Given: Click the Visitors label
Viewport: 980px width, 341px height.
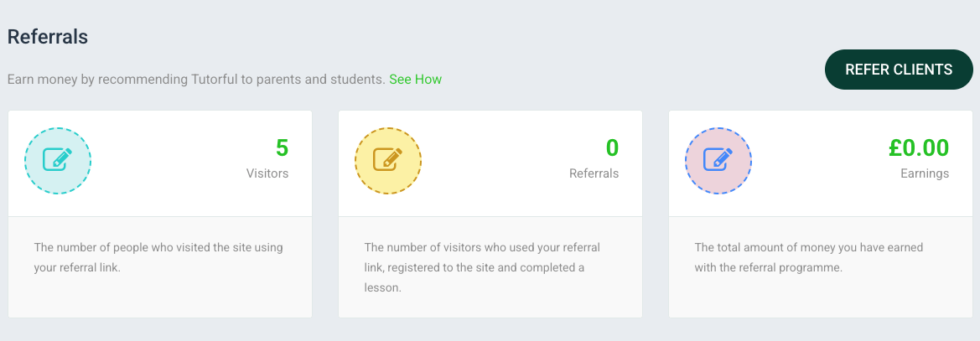Looking at the screenshot, I should (267, 173).
